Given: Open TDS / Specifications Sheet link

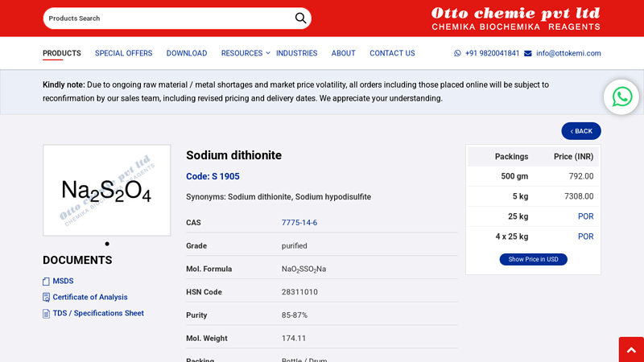Looking at the screenshot, I should pyautogui.click(x=98, y=313).
